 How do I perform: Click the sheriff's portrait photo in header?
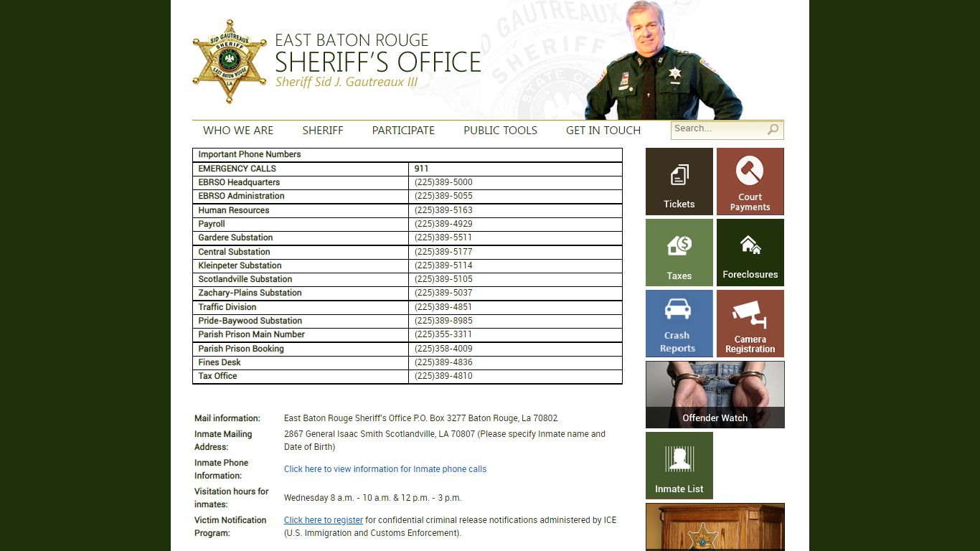tap(664, 60)
